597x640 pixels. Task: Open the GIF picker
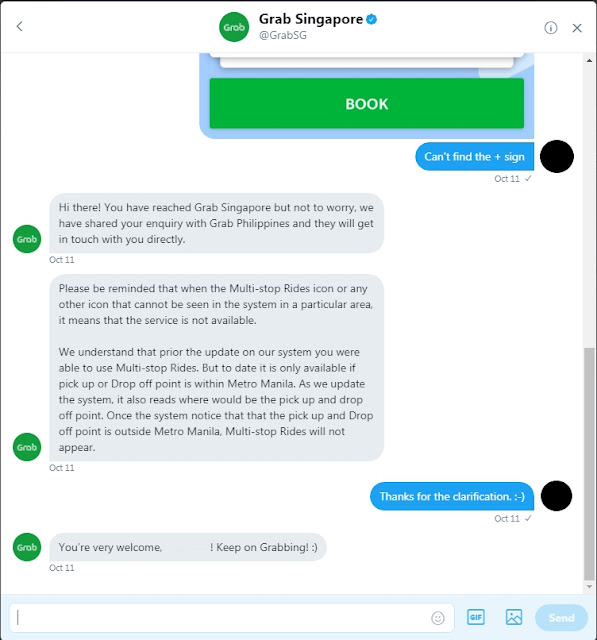point(476,617)
